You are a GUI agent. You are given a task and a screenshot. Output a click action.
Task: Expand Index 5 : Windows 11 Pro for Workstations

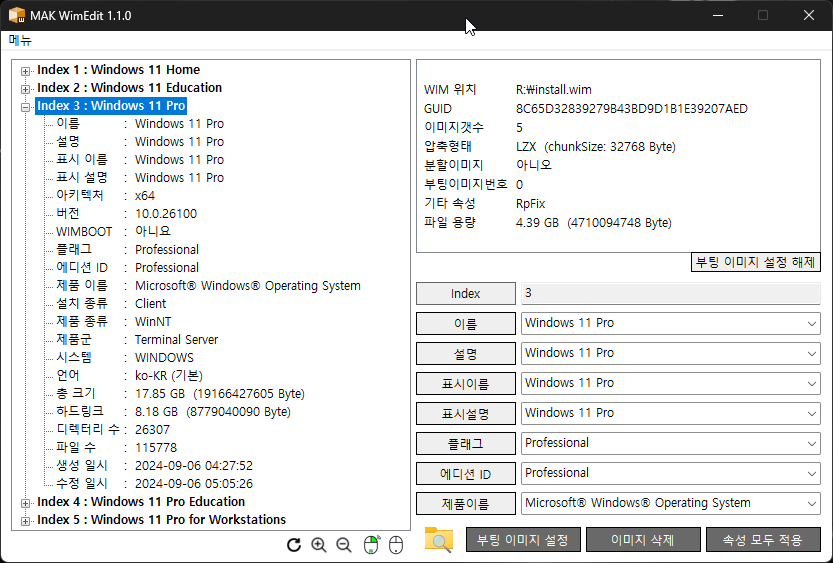[25, 521]
